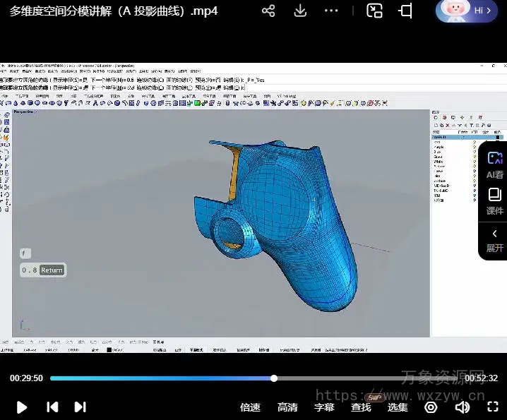Screen dimensions: 507x420
Task: Click the crop/screenshot frame icon
Action: pyautogui.click(x=406, y=11)
